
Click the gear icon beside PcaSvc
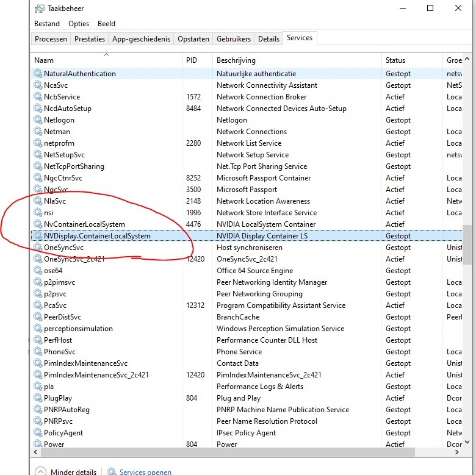click(x=38, y=305)
